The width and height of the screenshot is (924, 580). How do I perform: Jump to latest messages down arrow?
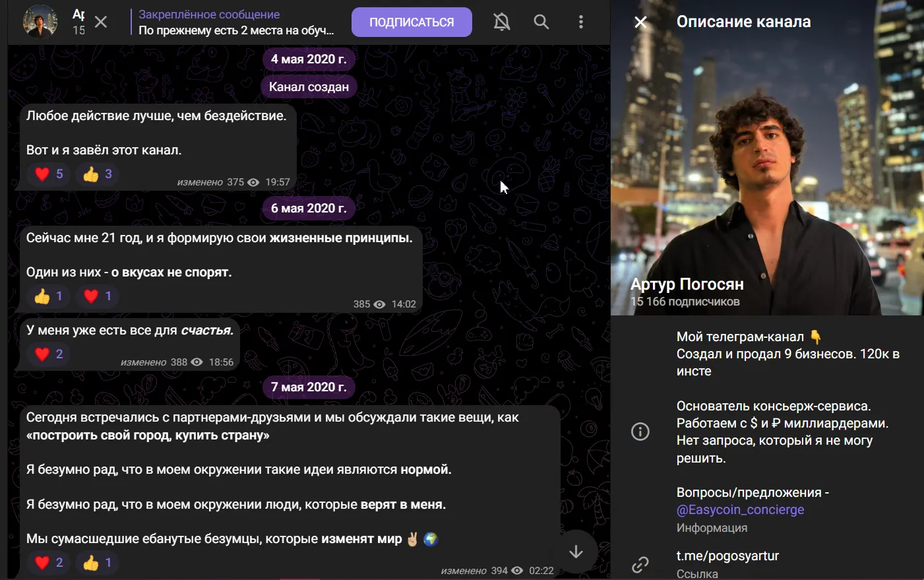576,552
